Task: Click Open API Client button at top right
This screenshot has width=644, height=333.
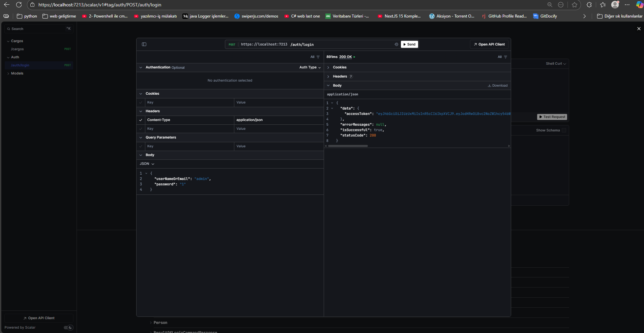Action: coord(489,44)
